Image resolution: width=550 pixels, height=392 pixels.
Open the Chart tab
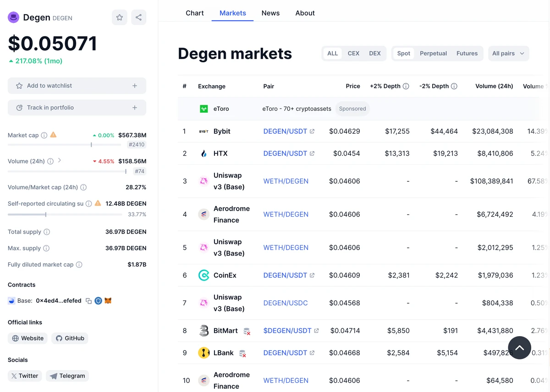[x=194, y=13]
